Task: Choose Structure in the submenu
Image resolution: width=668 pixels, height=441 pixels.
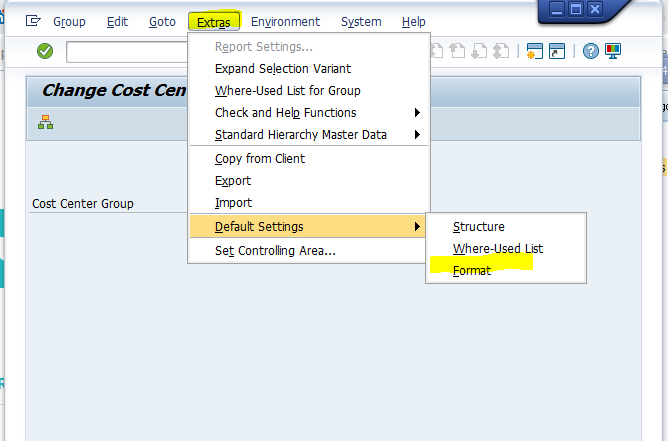Action: pyautogui.click(x=506, y=227)
